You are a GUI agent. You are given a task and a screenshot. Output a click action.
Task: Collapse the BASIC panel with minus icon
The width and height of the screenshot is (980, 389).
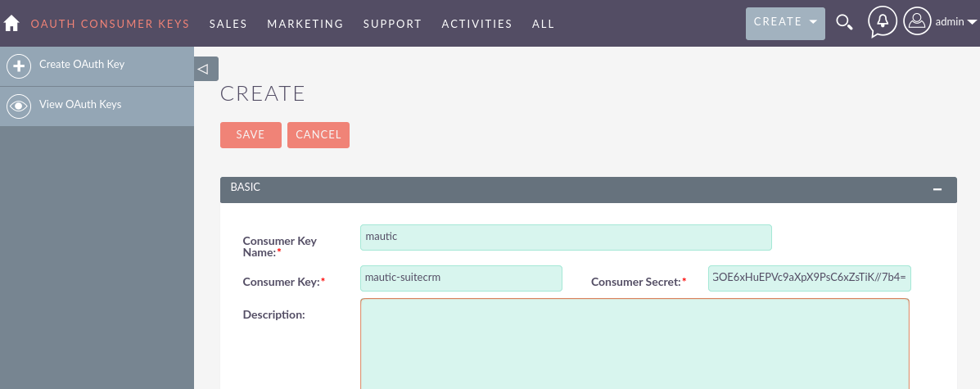tap(937, 189)
